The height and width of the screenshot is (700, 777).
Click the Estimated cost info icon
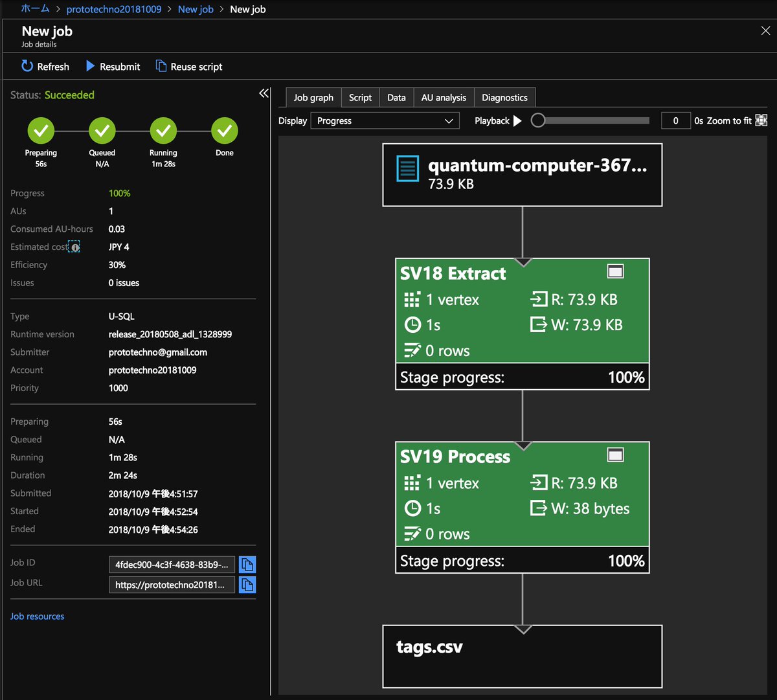point(75,247)
